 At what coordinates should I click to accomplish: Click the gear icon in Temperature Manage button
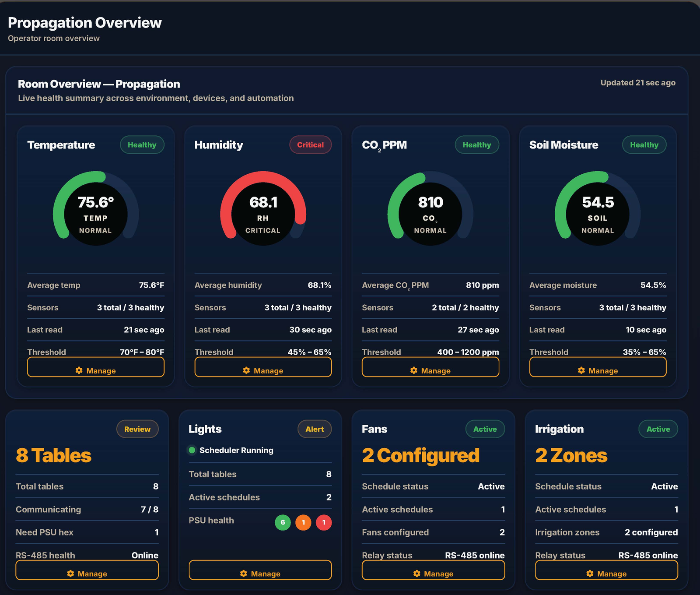pyautogui.click(x=79, y=370)
